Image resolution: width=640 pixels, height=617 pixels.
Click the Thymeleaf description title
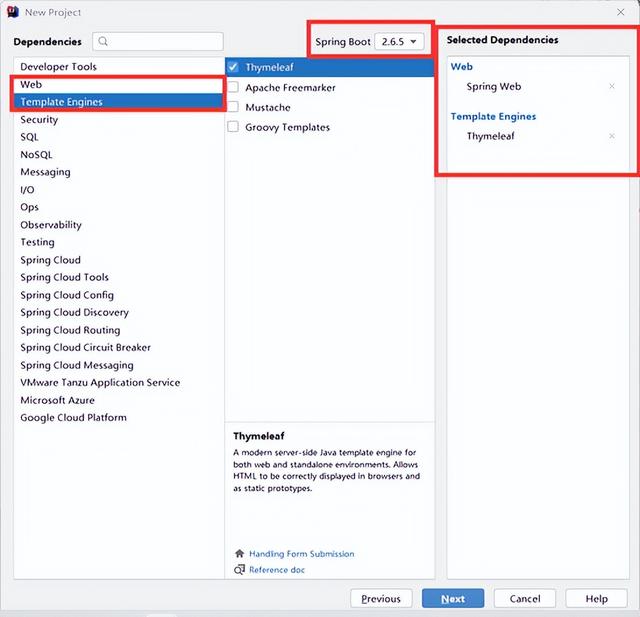[259, 436]
